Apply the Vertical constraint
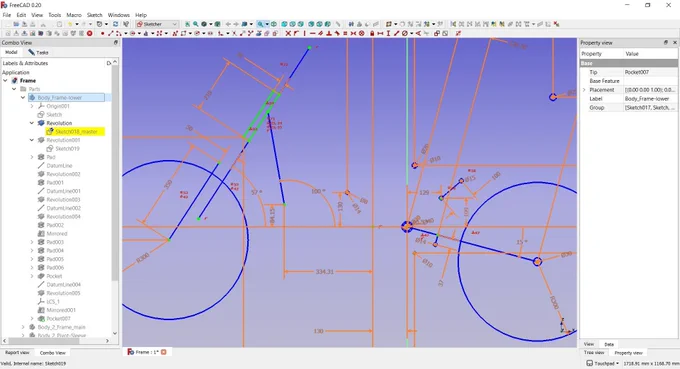The image size is (680, 369). [304, 33]
